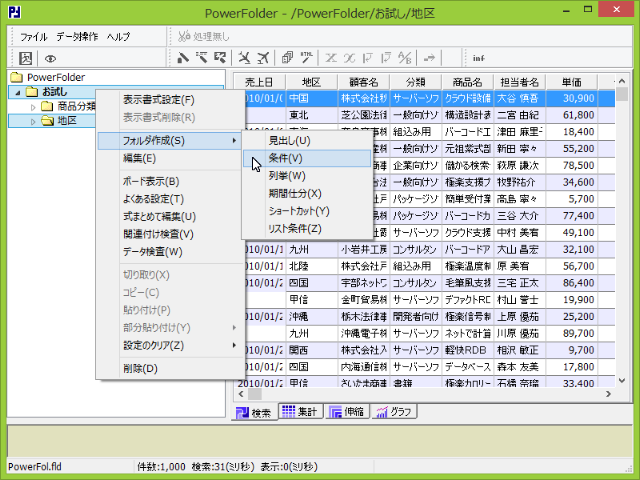Select the 地区 tree folder
Screen dimensions: 640x480
point(67,120)
